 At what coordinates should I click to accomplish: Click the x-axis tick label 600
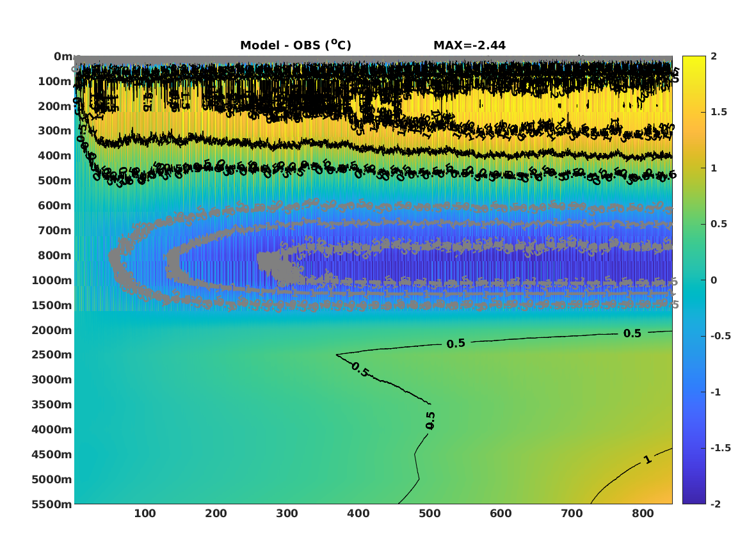501,513
